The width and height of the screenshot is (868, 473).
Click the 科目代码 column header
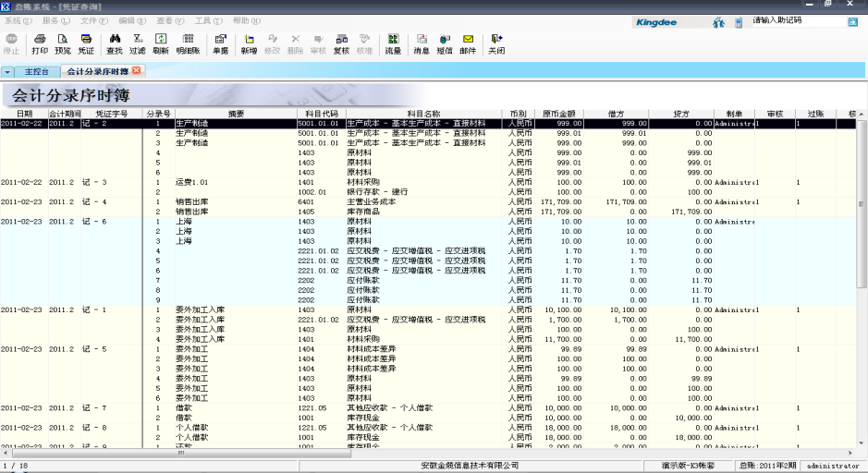click(319, 114)
